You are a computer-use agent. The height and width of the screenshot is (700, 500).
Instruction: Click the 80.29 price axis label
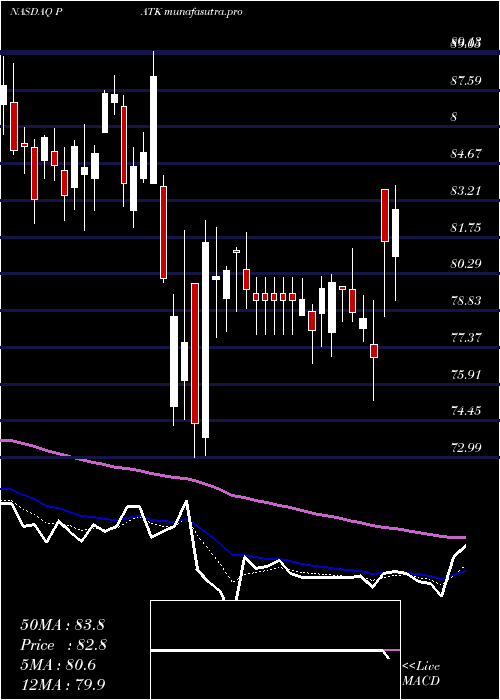point(466,263)
